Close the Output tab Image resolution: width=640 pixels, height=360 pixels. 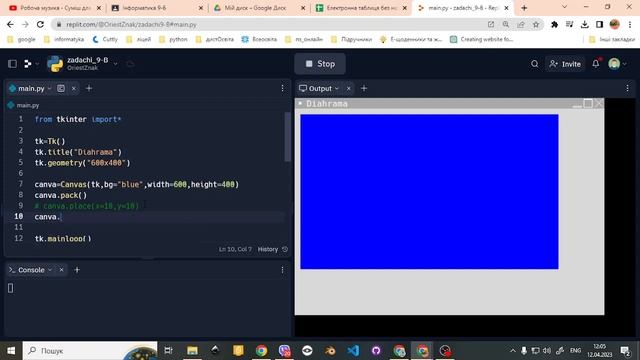[349, 88]
